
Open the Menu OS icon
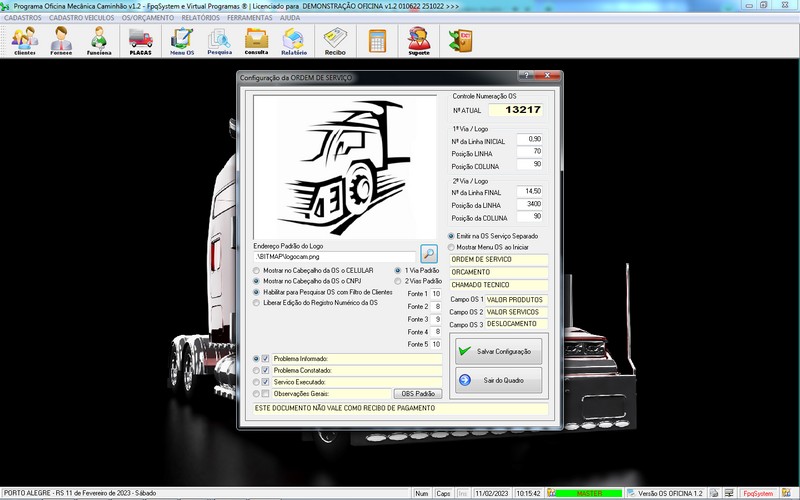coord(182,40)
